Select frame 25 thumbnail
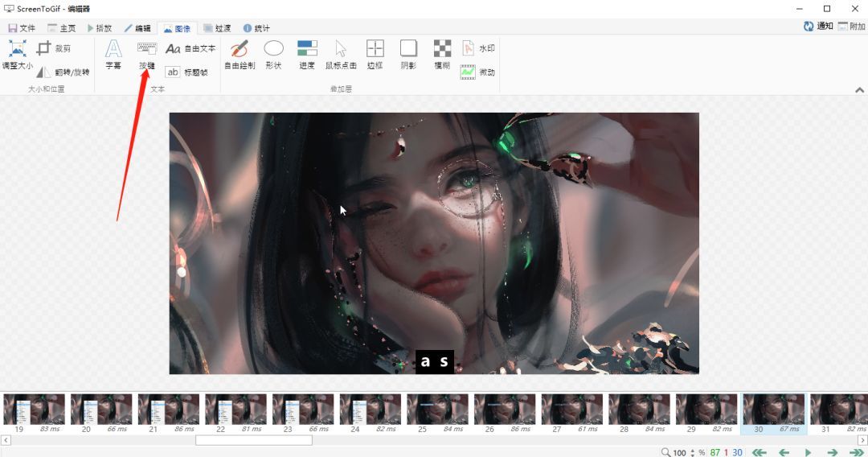Screen dimensions: 868x457 pos(437,414)
